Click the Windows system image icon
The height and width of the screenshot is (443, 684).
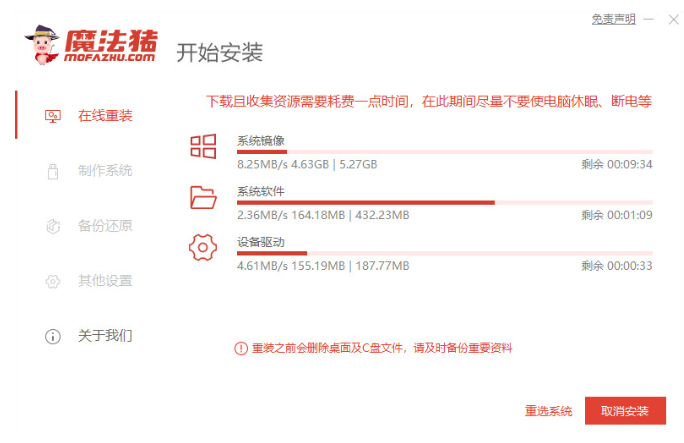[203, 146]
